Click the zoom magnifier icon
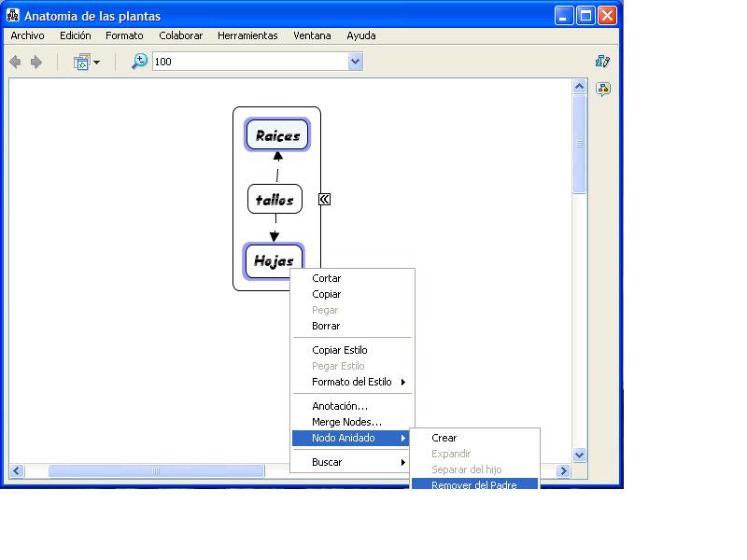The width and height of the screenshot is (747, 560). tap(139, 62)
